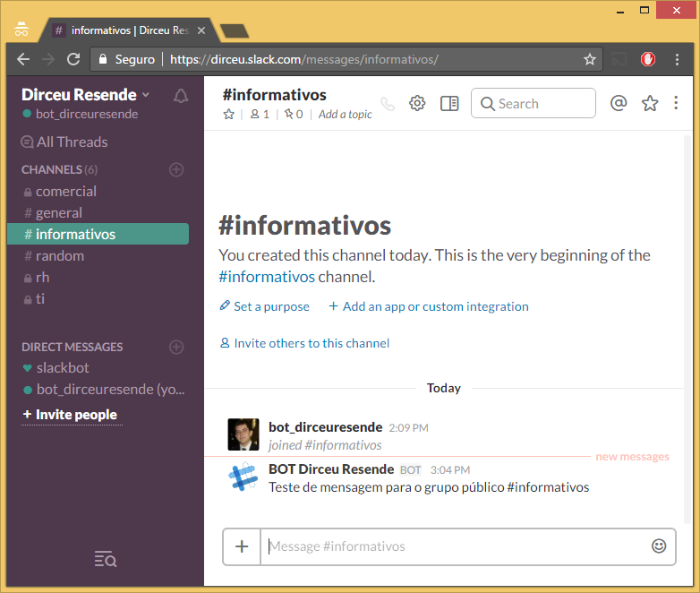Click Invite others to this channel
700x593 pixels.
(x=305, y=343)
